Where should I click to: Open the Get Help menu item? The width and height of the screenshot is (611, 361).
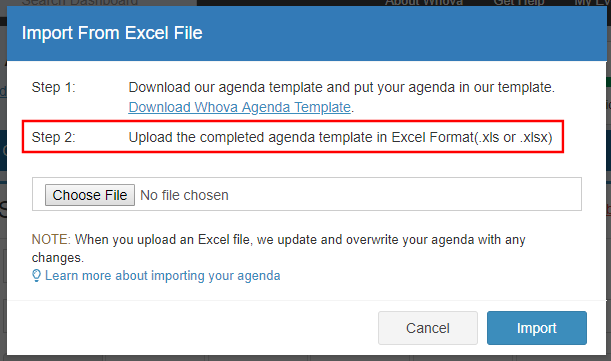point(519,3)
